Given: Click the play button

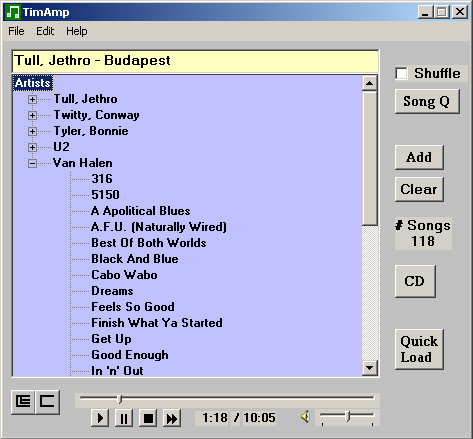Looking at the screenshot, I should click(100, 418).
